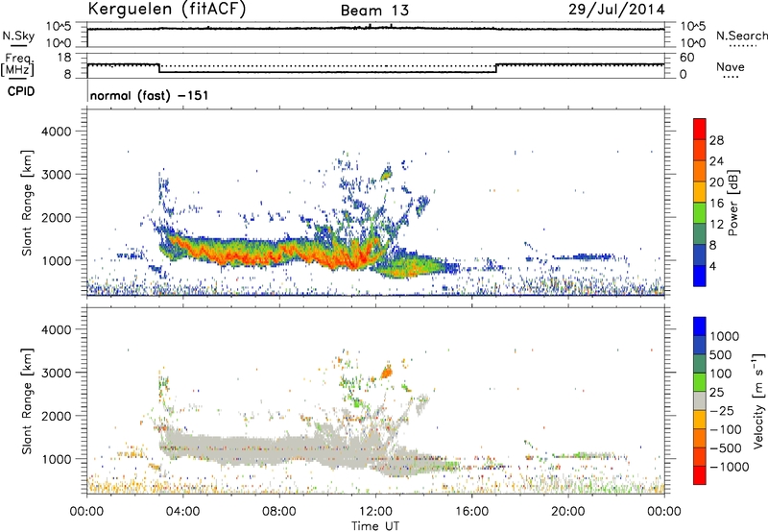Click the '28' power colorbar tick
768x532 pixels.
tap(716, 140)
